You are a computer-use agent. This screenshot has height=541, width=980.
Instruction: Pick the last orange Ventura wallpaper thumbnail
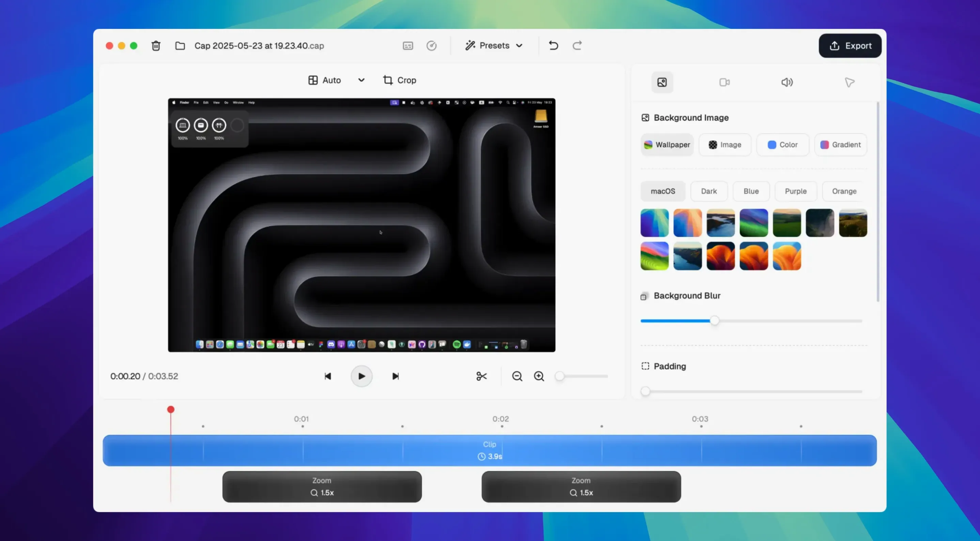pos(787,256)
